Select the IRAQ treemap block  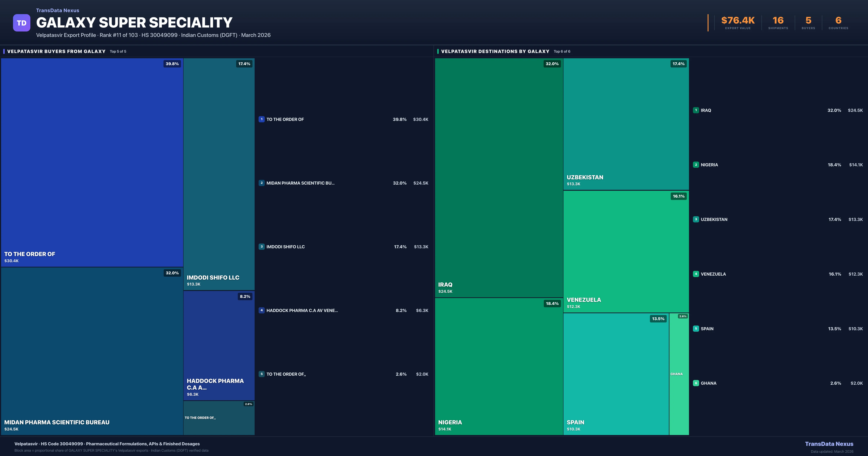click(499, 178)
